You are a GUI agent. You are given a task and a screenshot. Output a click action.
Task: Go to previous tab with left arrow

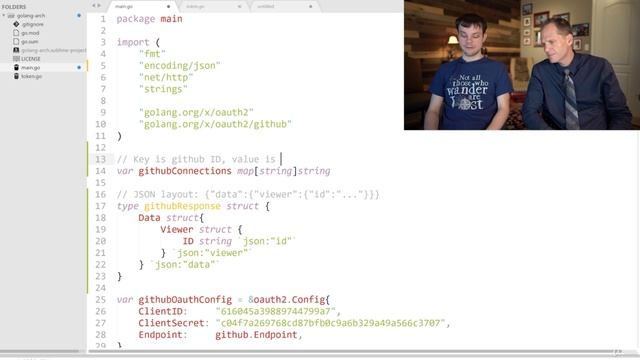94,6
